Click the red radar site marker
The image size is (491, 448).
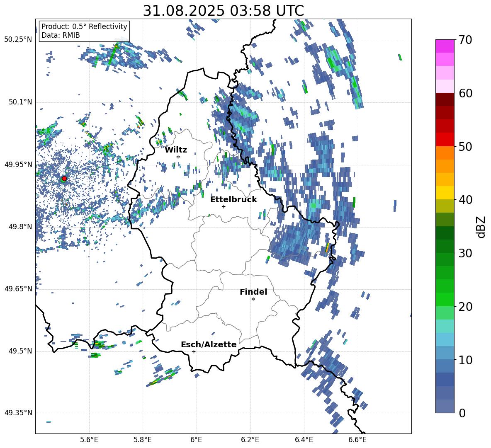64,179
